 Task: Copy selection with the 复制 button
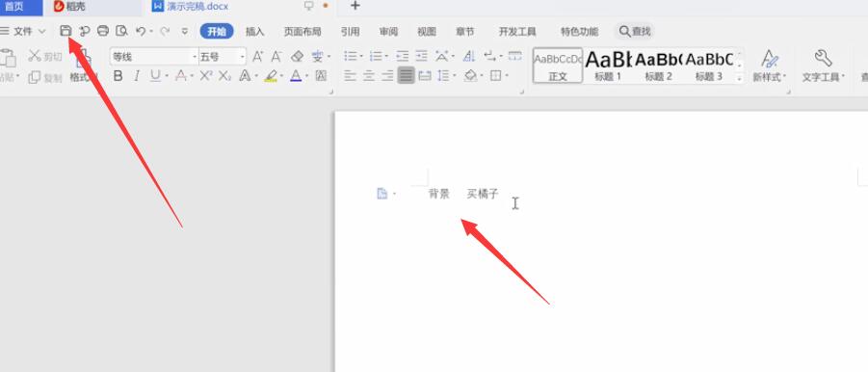[45, 77]
